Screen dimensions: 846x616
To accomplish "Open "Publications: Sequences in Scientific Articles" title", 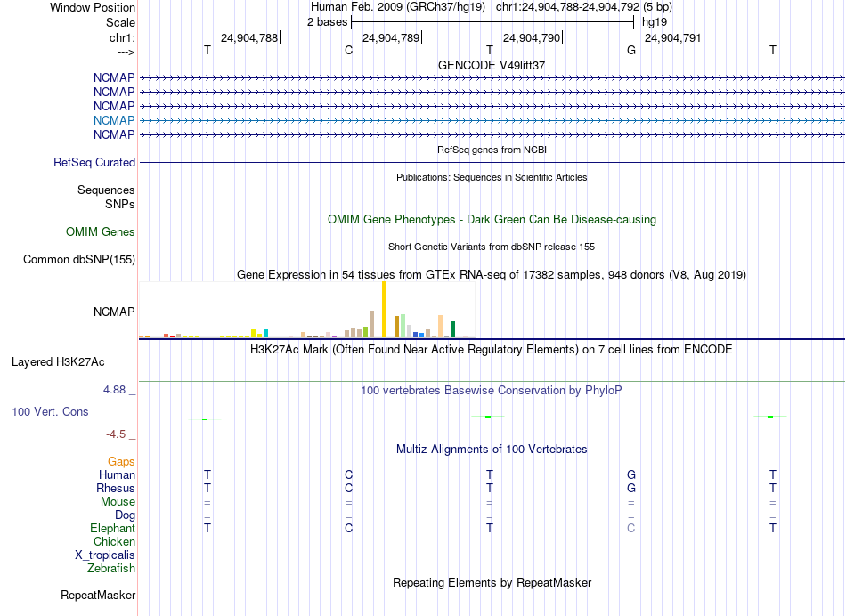I will tap(492, 177).
